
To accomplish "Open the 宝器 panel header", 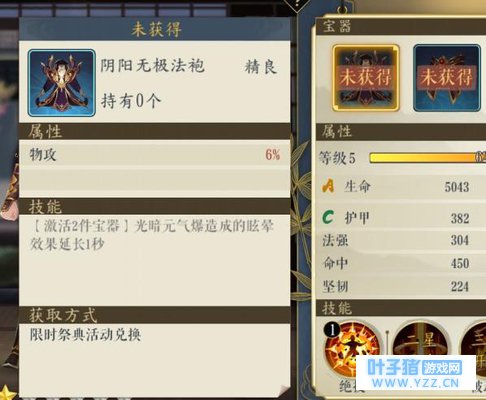I will [x=401, y=26].
